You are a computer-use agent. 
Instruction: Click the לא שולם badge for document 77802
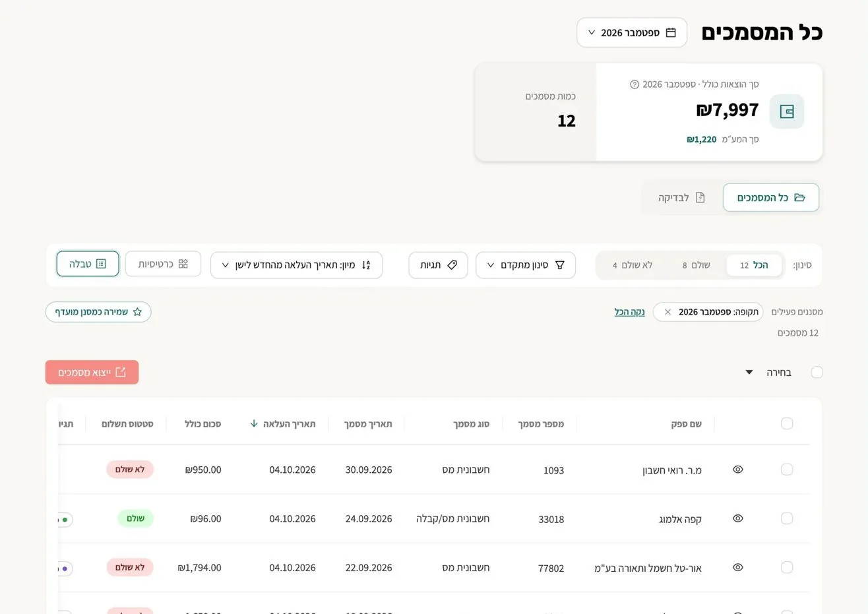click(130, 567)
